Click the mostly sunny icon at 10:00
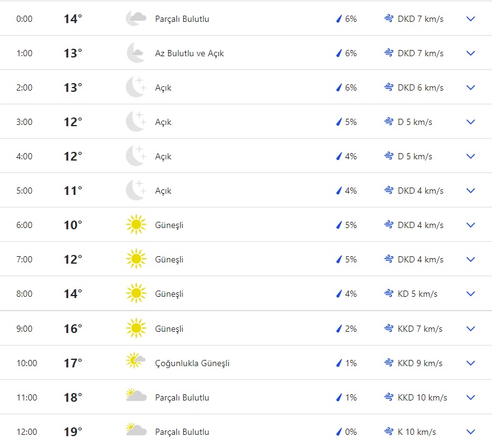 point(136,363)
